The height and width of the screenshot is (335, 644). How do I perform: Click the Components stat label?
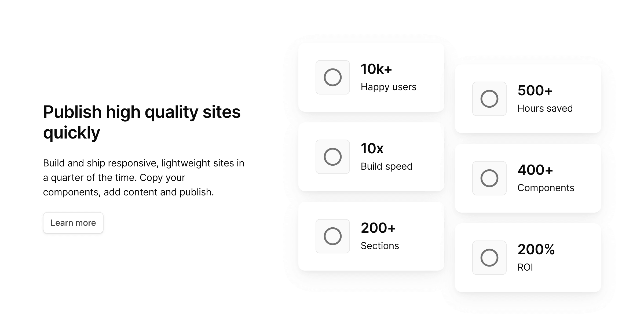546,188
